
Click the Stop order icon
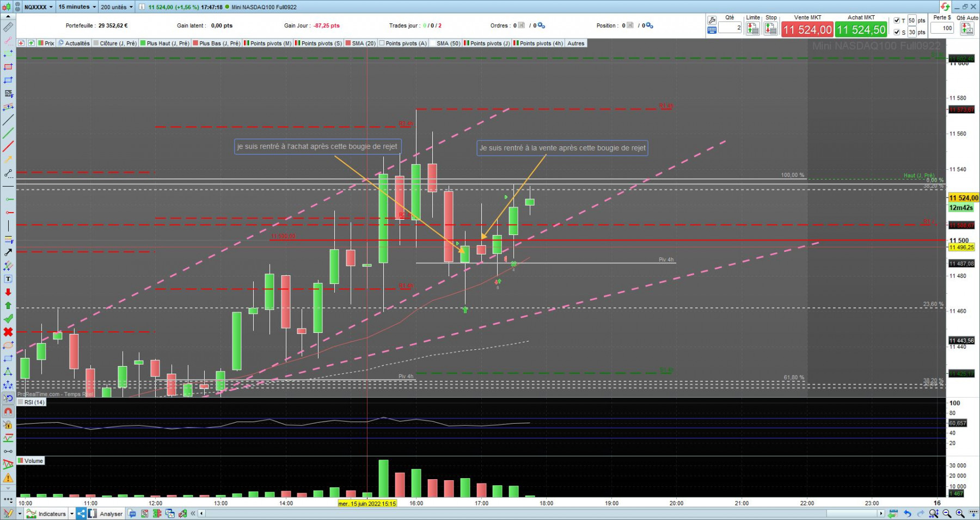point(771,29)
